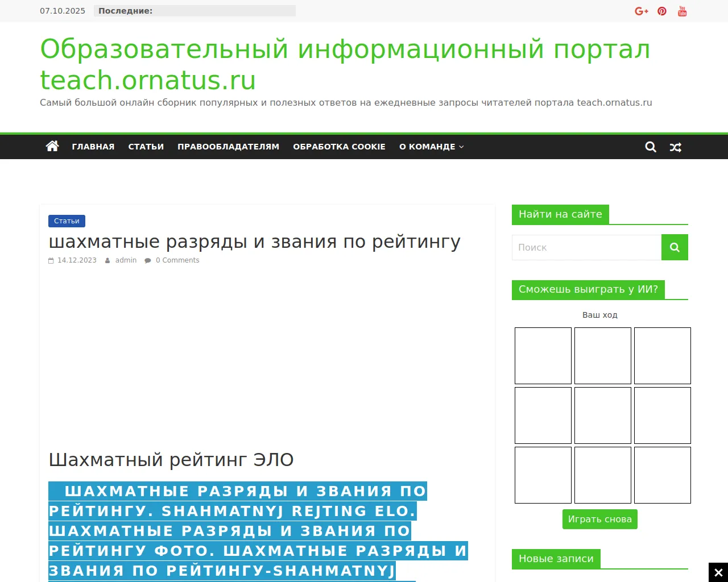Open the СТАТЬИ menu item
Viewport: 728px width, 582px height.
pos(146,147)
